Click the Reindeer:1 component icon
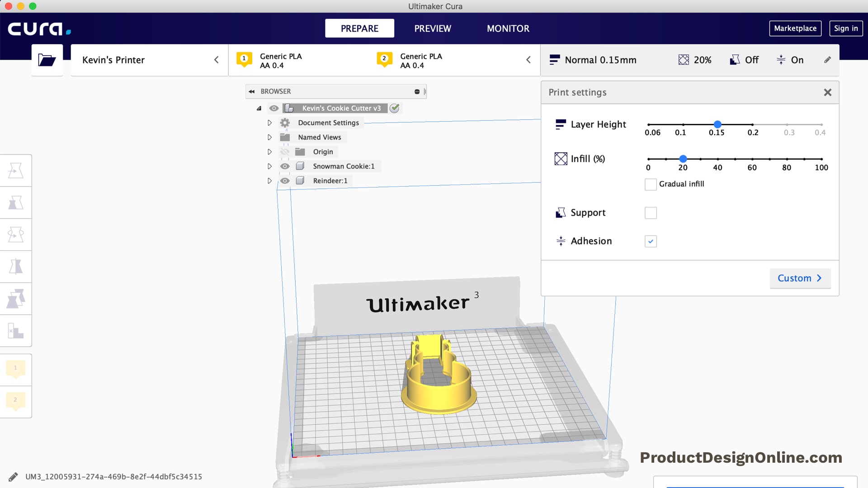 300,180
